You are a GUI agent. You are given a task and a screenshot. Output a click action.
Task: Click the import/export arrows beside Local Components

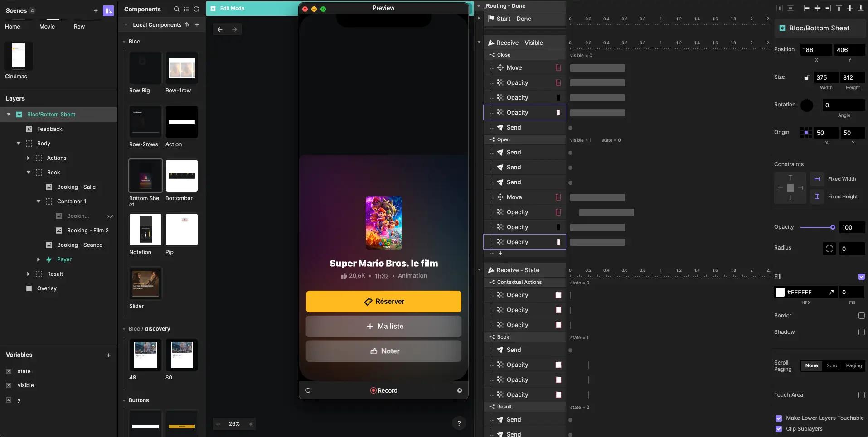(x=187, y=24)
